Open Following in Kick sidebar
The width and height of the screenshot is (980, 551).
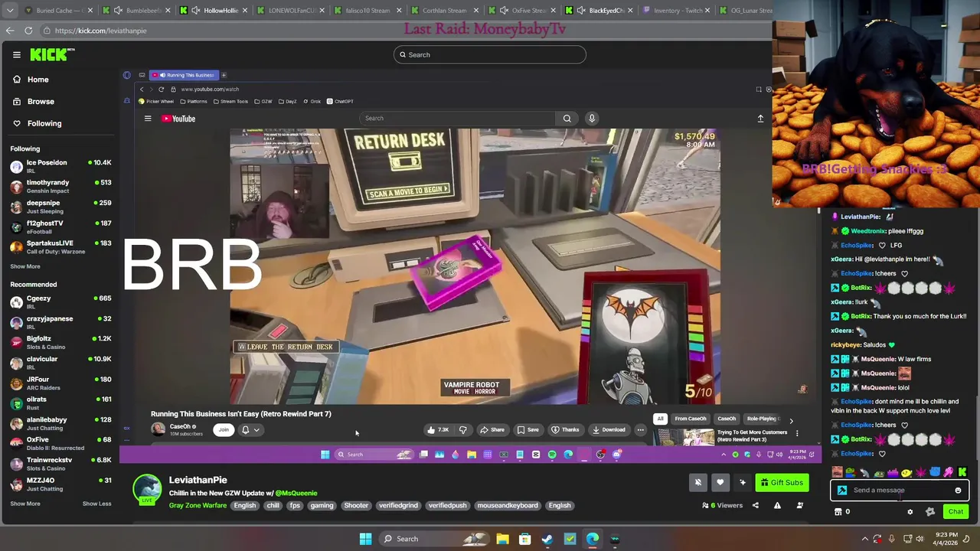click(37, 123)
